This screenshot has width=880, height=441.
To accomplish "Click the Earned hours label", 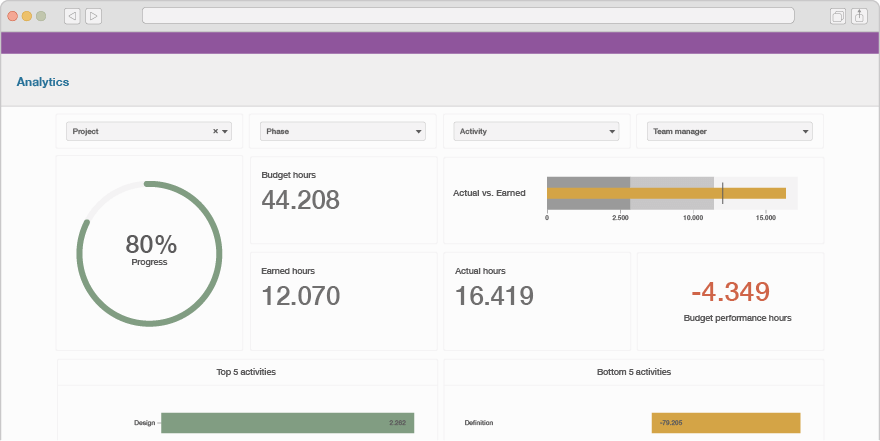I will [288, 271].
